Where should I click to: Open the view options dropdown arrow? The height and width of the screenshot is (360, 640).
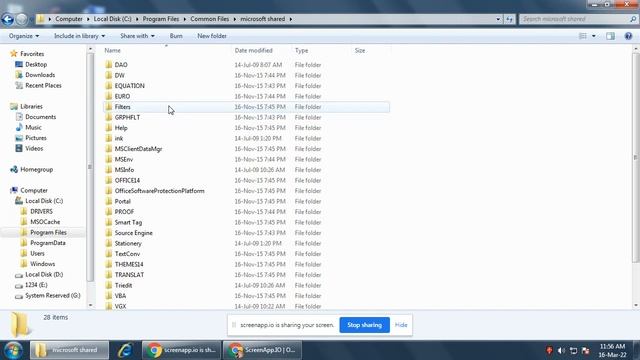tap(593, 36)
